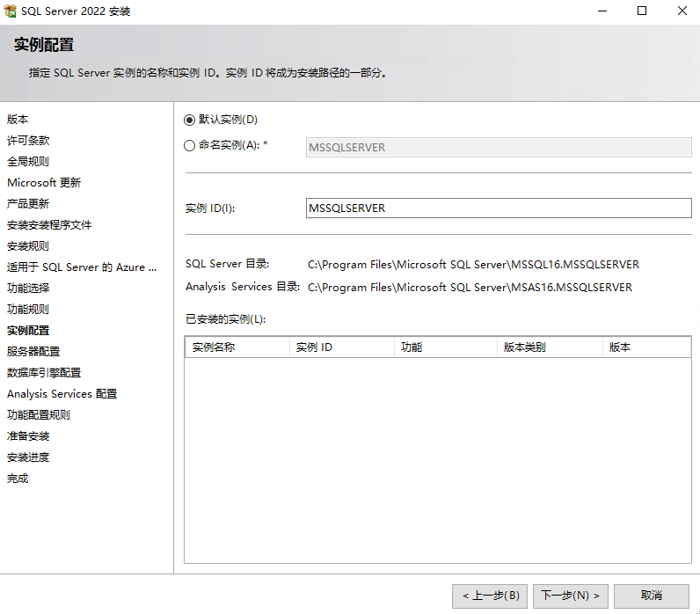Open the Analysis Services 配置 step
Viewport: 700px width, 614px height.
(x=62, y=394)
